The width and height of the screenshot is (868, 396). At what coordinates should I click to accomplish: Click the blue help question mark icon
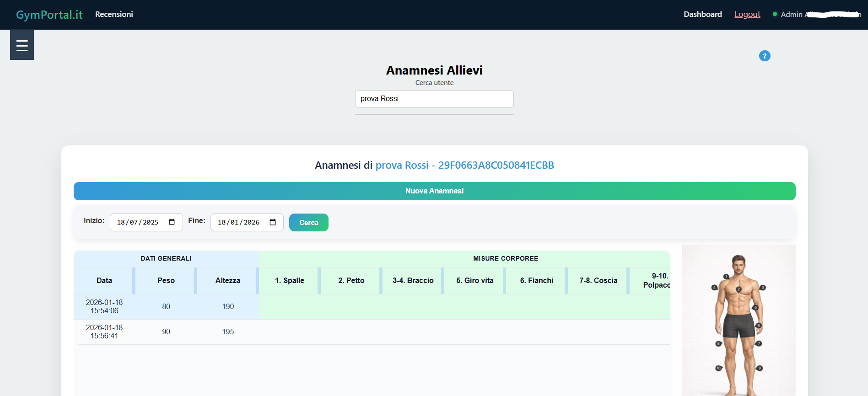click(764, 56)
